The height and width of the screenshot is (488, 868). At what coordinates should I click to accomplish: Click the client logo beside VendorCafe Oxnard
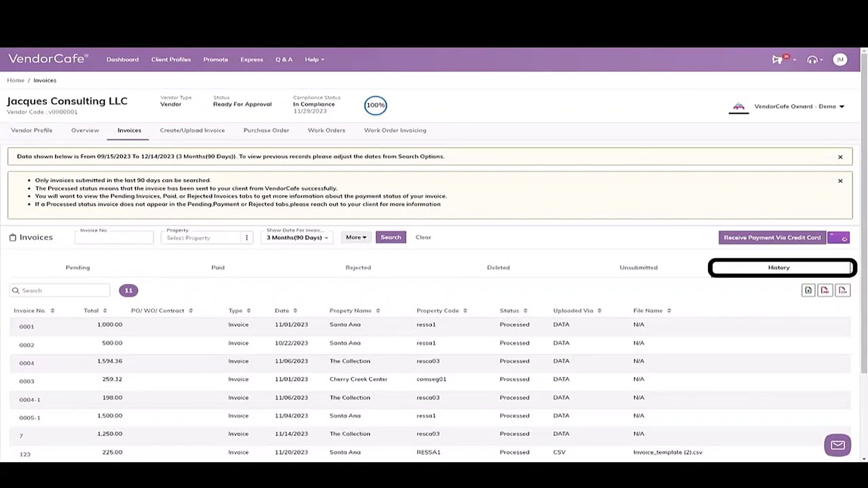click(x=738, y=107)
